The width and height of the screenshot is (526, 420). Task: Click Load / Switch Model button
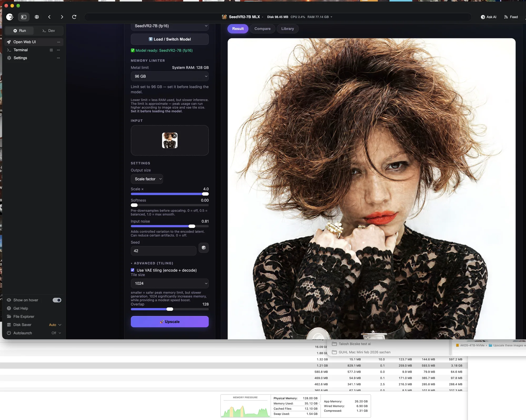[170, 39]
